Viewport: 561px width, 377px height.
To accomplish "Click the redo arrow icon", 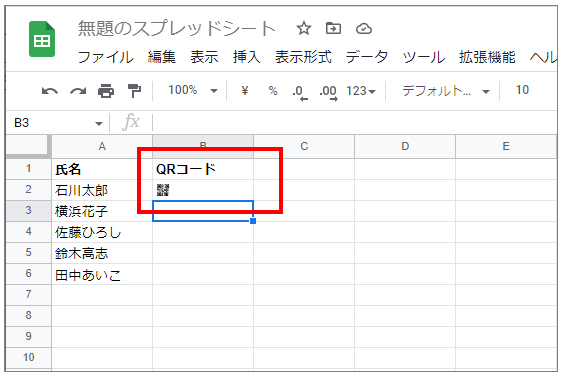I will 78,91.
